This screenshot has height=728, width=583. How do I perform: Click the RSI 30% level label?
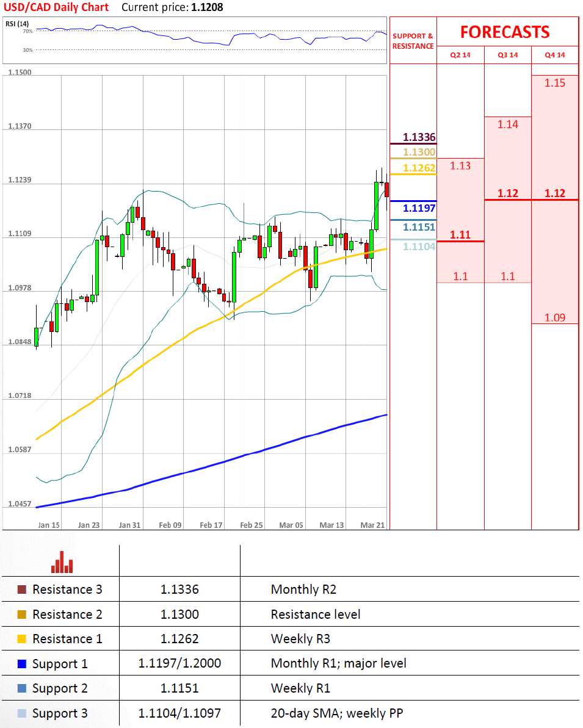28,49
